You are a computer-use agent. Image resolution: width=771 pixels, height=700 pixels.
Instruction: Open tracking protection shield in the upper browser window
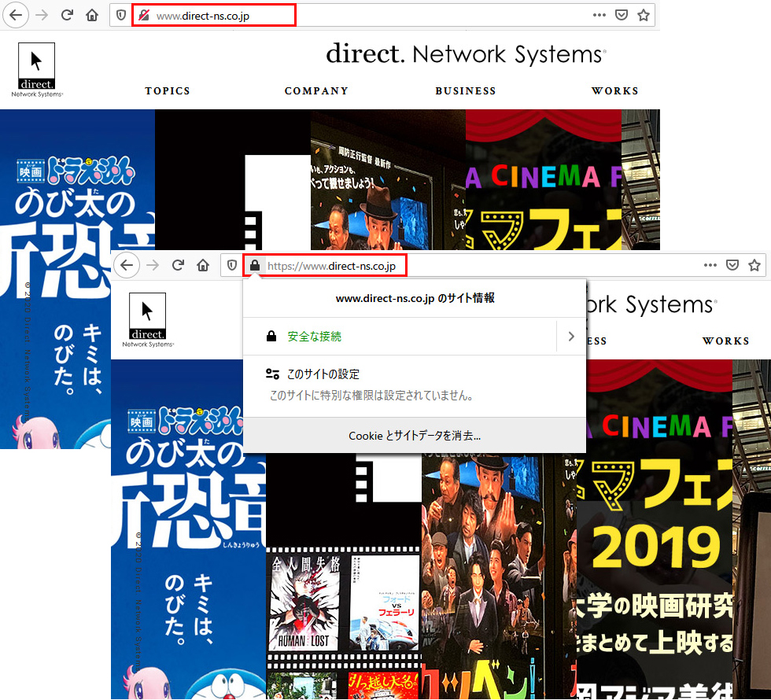tap(121, 15)
